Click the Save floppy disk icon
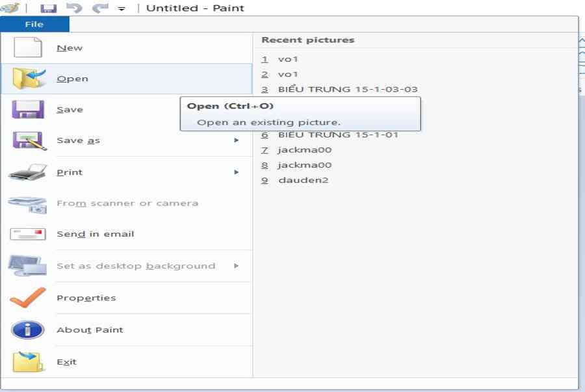The height and width of the screenshot is (392, 585). [x=28, y=109]
